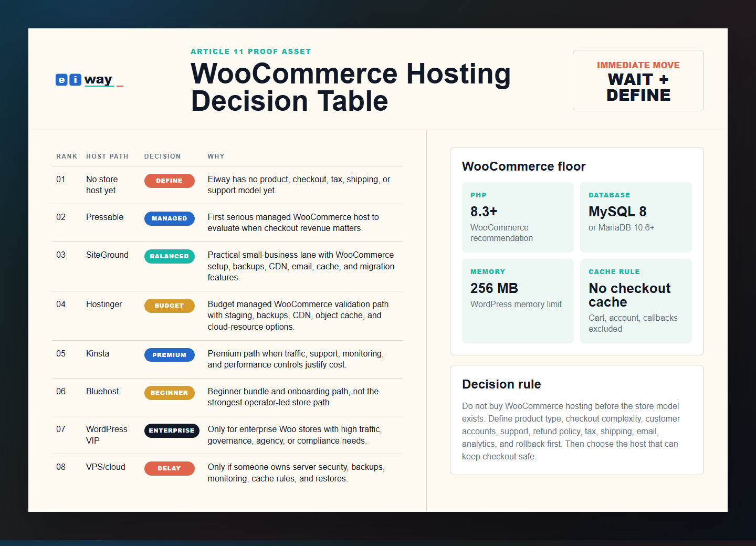756x546 pixels.
Task: Click the 'WordPress VIP' host name
Action: click(107, 435)
